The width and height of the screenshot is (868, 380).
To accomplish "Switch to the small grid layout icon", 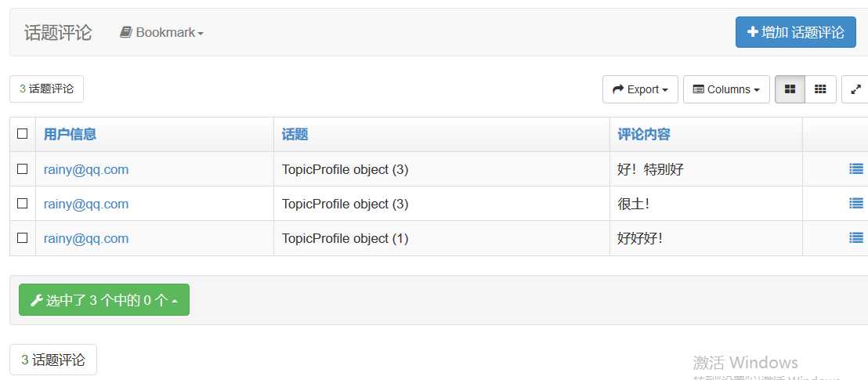I will click(820, 89).
